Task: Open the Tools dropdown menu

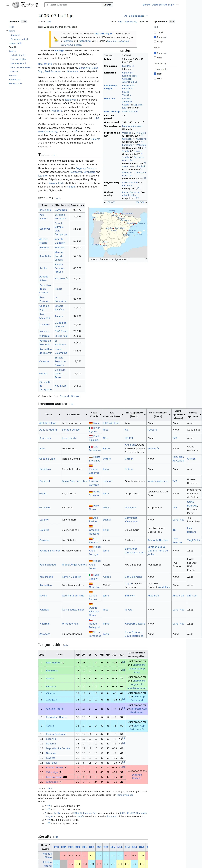Action: (x=143, y=22)
